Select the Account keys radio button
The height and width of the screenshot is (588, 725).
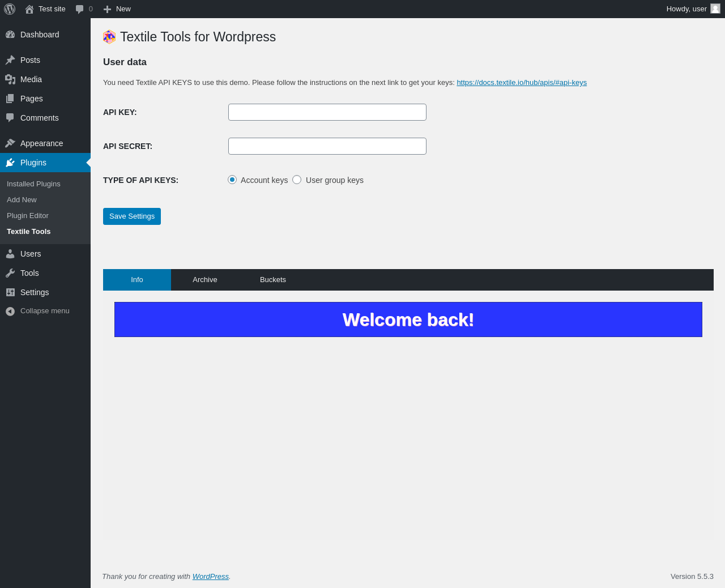[x=232, y=180]
